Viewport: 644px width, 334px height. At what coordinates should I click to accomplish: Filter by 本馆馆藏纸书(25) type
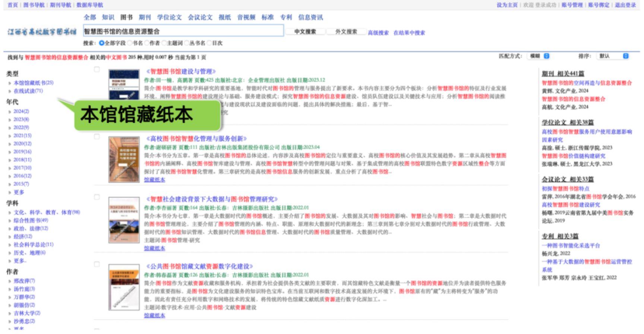33,83
